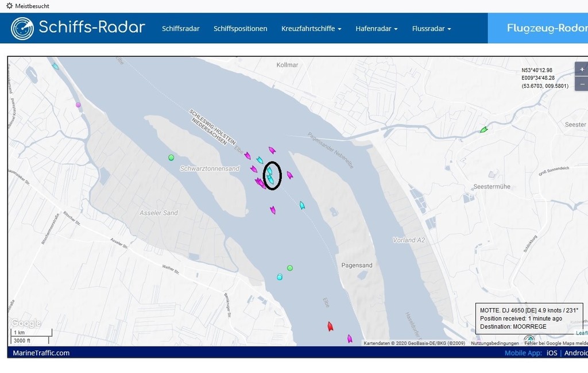The height and width of the screenshot is (373, 588).
Task: Select the red ship at the map bottom
Action: point(330,326)
